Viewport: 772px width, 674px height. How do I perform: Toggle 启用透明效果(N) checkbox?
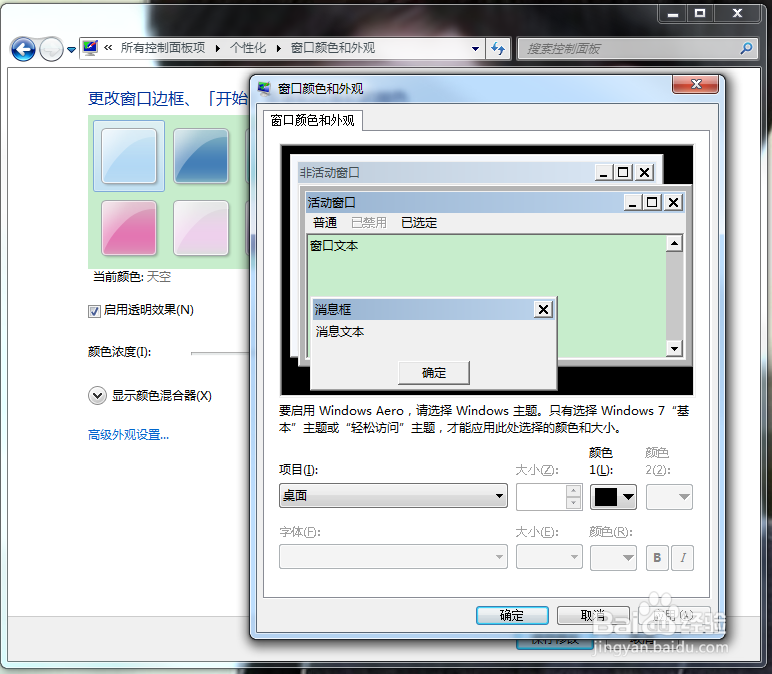(94, 311)
